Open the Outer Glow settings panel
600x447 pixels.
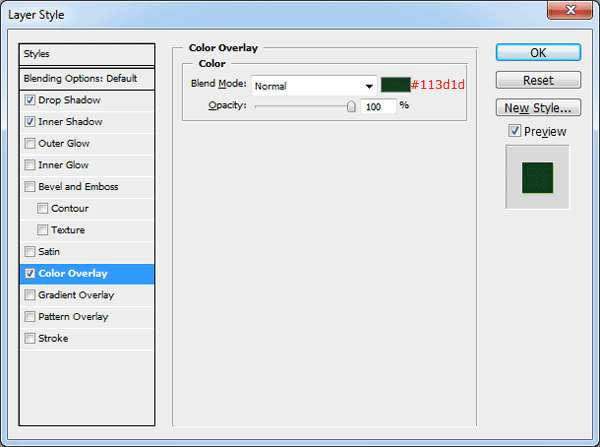[x=64, y=144]
